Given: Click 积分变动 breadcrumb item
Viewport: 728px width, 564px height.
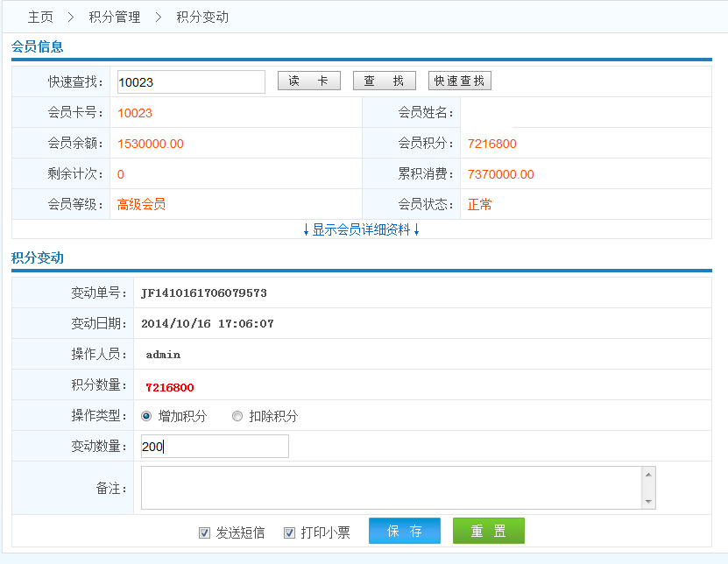Looking at the screenshot, I should (x=202, y=17).
